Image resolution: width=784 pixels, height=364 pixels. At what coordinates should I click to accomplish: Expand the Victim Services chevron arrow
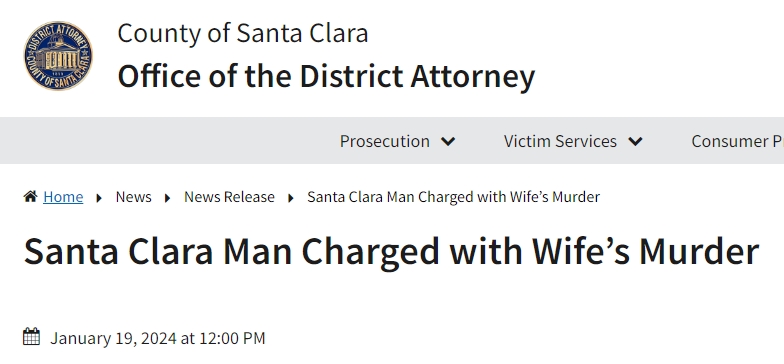coord(635,142)
